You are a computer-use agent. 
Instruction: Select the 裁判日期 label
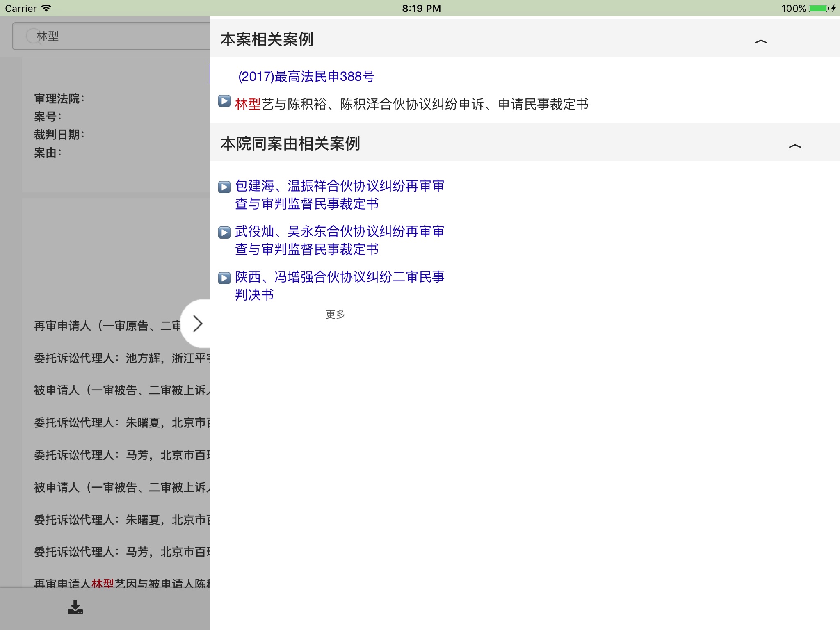(59, 135)
